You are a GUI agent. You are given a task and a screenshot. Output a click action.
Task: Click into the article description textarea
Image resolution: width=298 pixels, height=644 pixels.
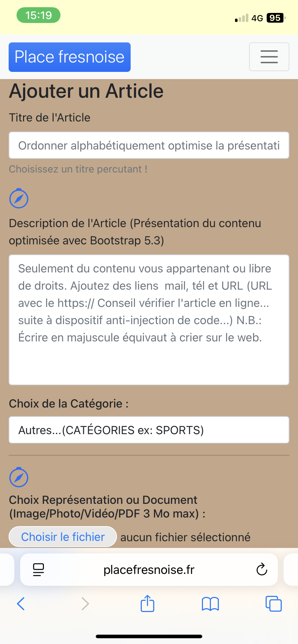pos(149,320)
